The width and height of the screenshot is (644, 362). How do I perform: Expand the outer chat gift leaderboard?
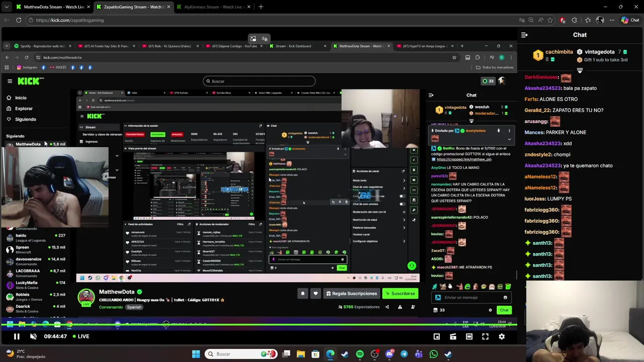[580, 71]
